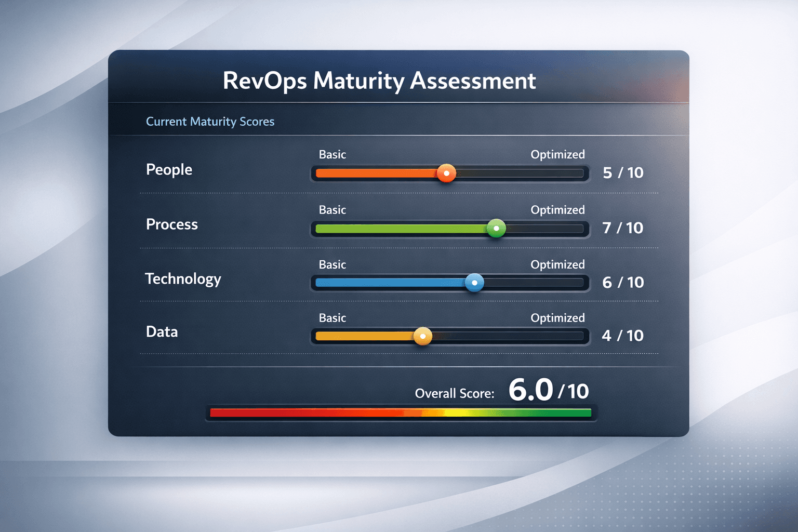Click the RevOps Maturity Assessment title
Screen dimensions: 798x532
click(x=379, y=81)
